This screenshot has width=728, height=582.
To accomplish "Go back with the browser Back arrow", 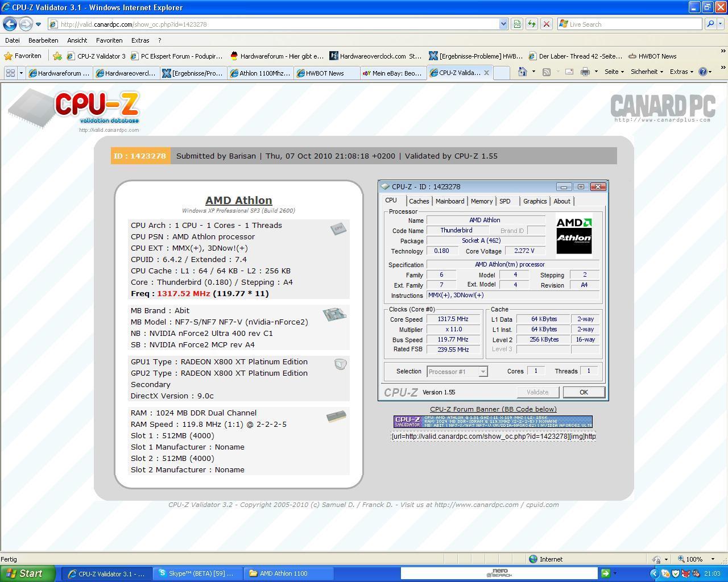I will (x=10, y=24).
